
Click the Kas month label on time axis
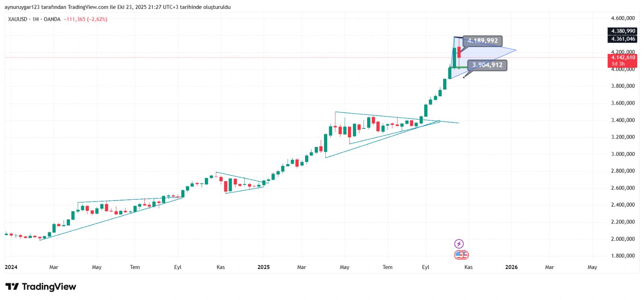coord(469,267)
